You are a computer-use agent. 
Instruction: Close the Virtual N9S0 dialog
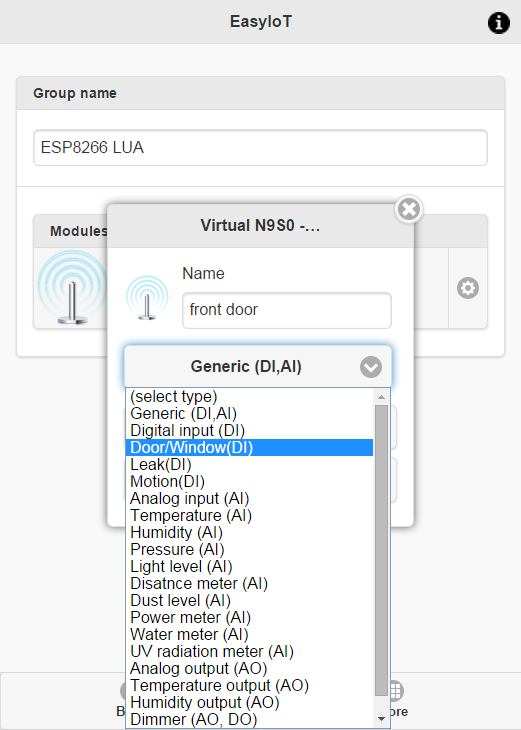pos(409,209)
